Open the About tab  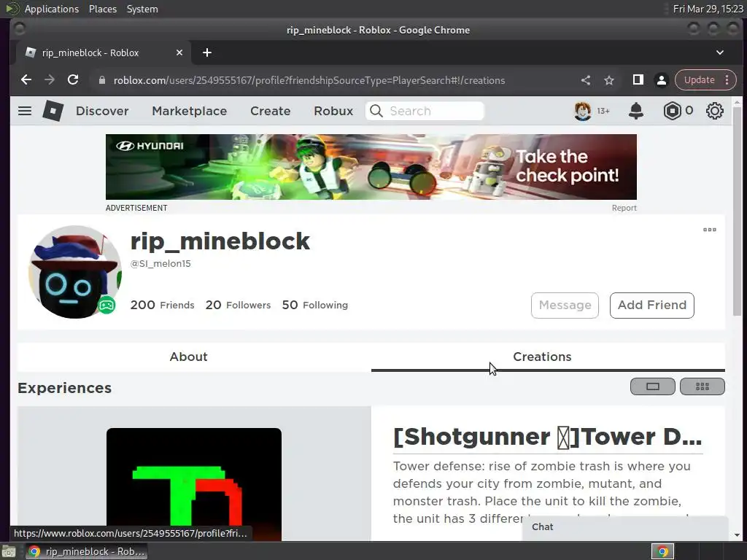point(189,357)
